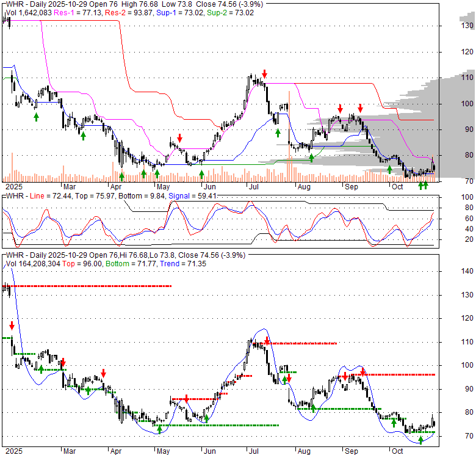Click the tall July volume spike bar
This screenshot has width=476, height=455.
click(x=289, y=136)
